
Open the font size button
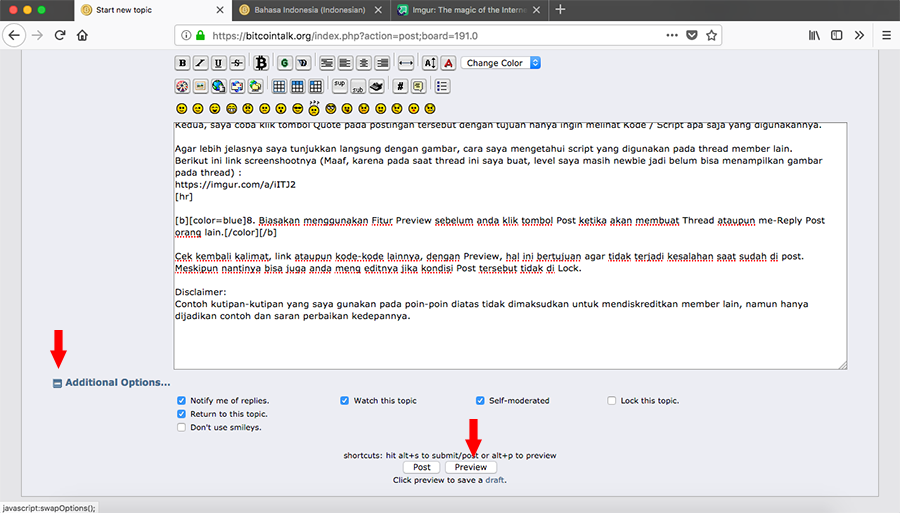pyautogui.click(x=429, y=63)
